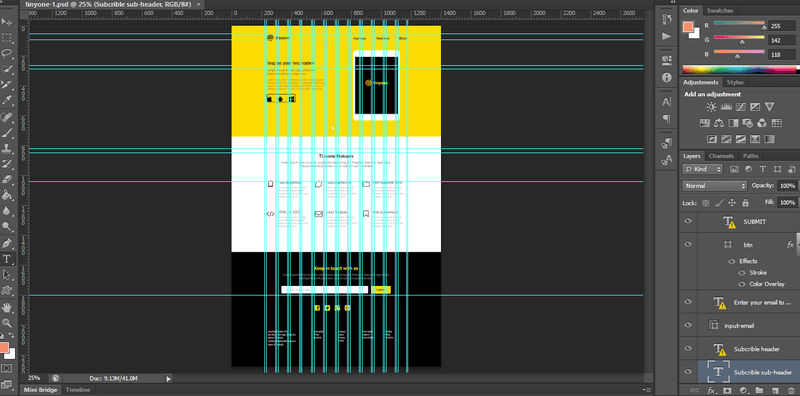Open the status bar info arrow menu
The width and height of the screenshot is (800, 396).
click(168, 379)
